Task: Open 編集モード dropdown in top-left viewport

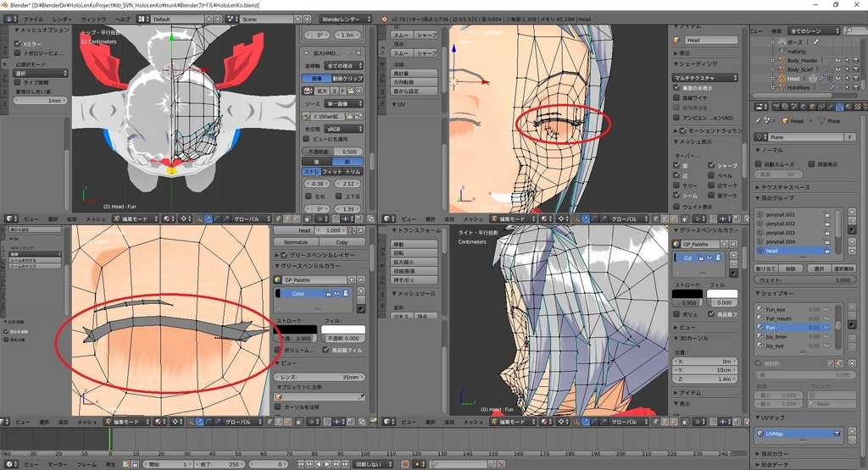Action: click(x=135, y=219)
